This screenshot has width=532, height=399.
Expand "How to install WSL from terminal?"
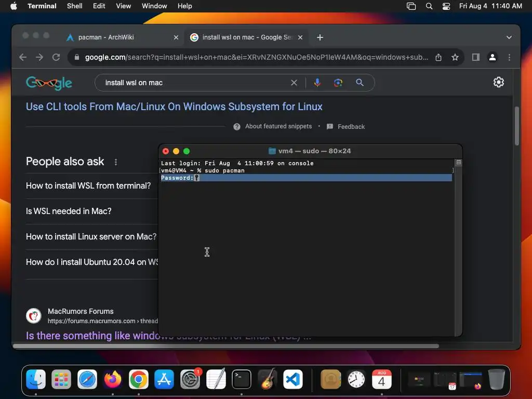(88, 186)
